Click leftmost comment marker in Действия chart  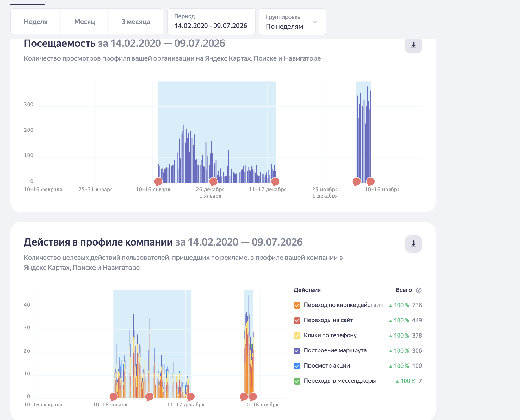[x=114, y=397]
